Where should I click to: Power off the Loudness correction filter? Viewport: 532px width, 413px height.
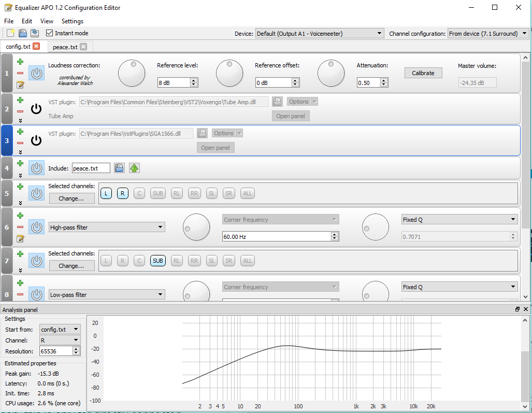(36, 73)
